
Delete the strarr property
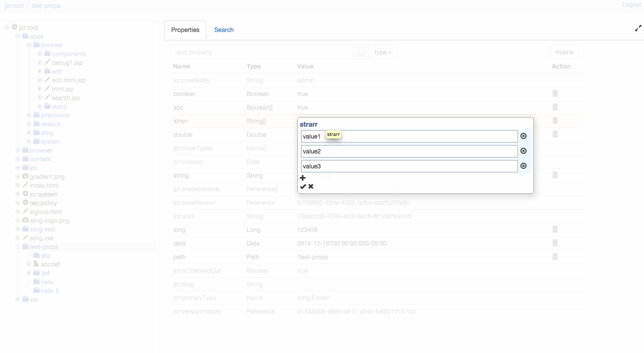(555, 120)
